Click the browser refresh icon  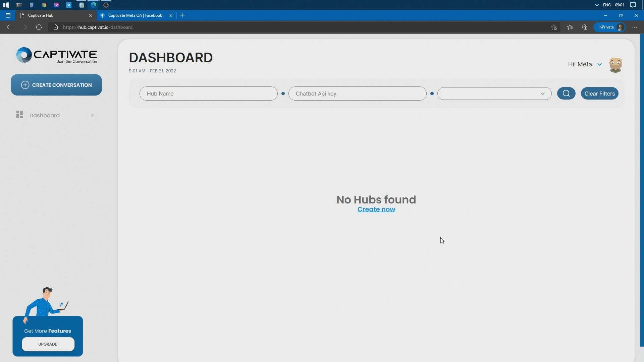tap(39, 27)
